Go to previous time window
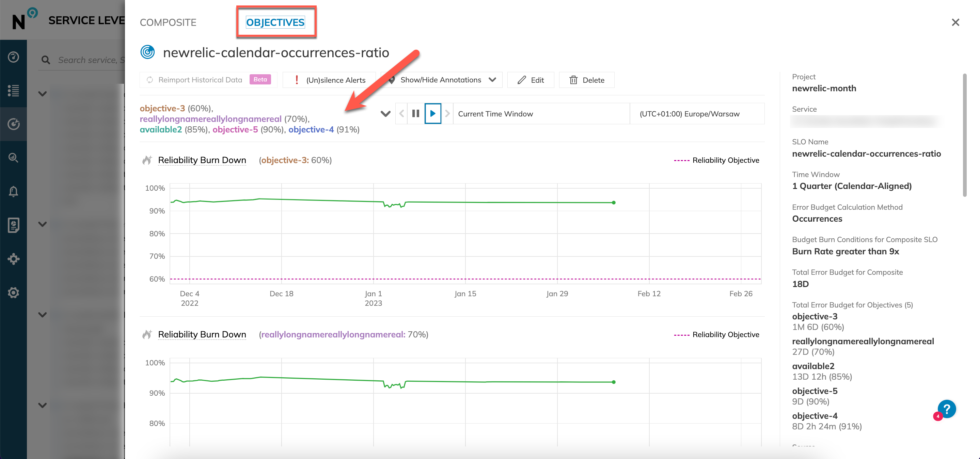980x459 pixels. coord(401,113)
